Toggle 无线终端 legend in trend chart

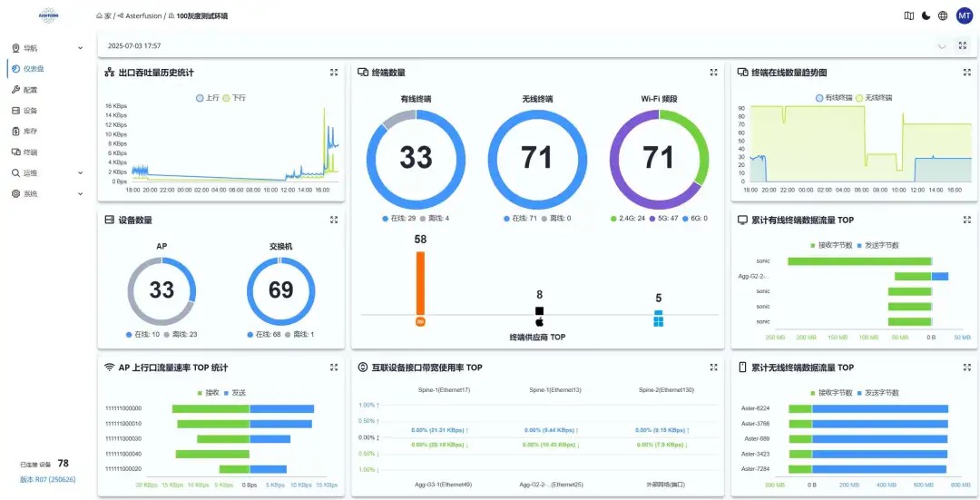click(874, 98)
